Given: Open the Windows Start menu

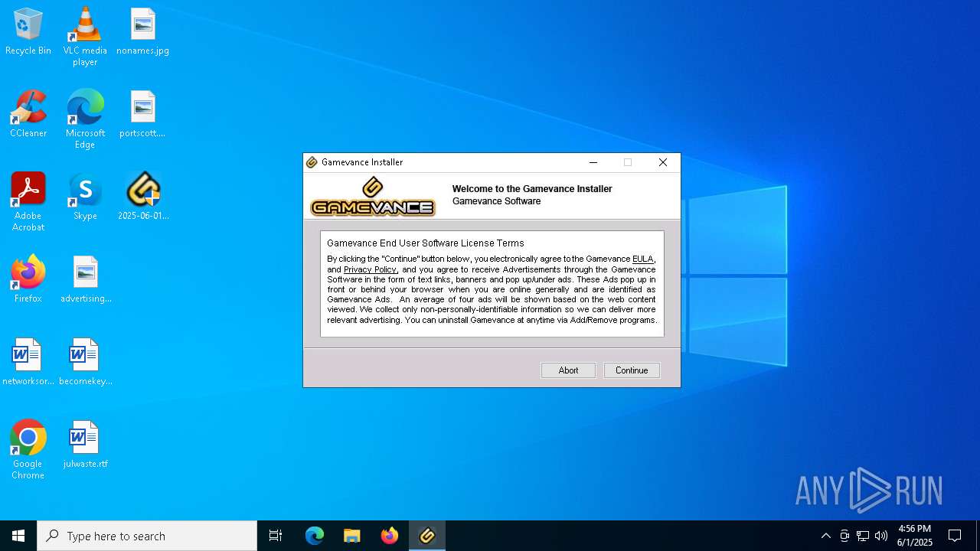Looking at the screenshot, I should click(18, 536).
